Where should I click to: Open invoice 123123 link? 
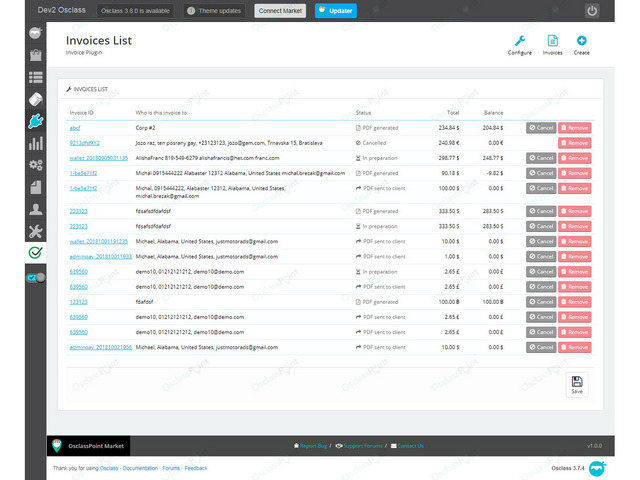(x=78, y=302)
